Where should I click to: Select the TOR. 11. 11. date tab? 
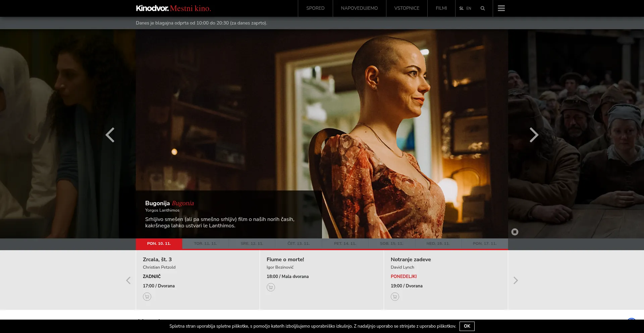point(205,243)
